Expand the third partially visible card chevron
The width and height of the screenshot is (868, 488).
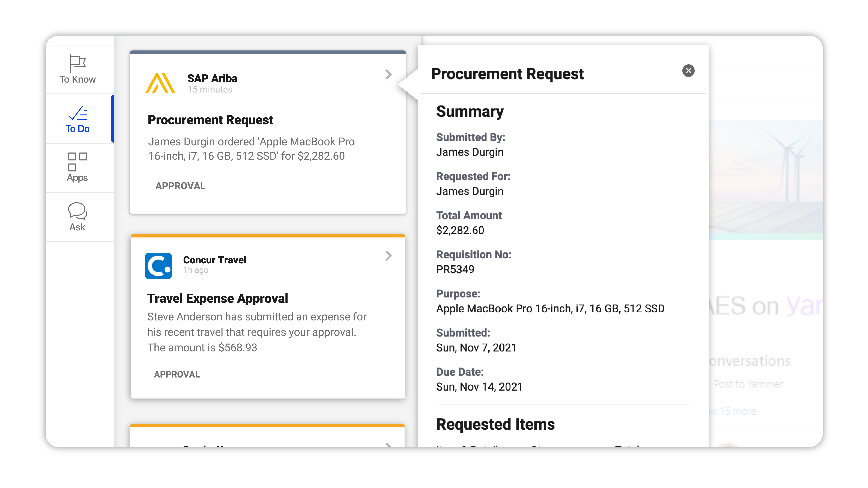click(388, 445)
